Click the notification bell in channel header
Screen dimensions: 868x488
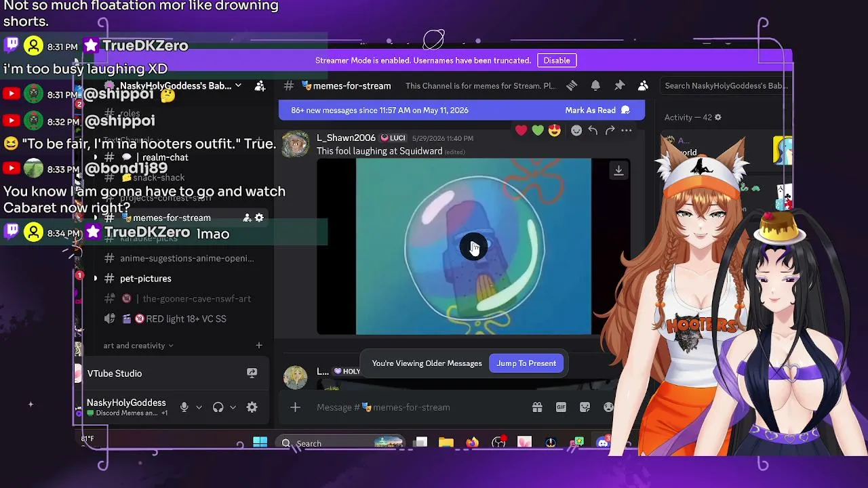[595, 86]
